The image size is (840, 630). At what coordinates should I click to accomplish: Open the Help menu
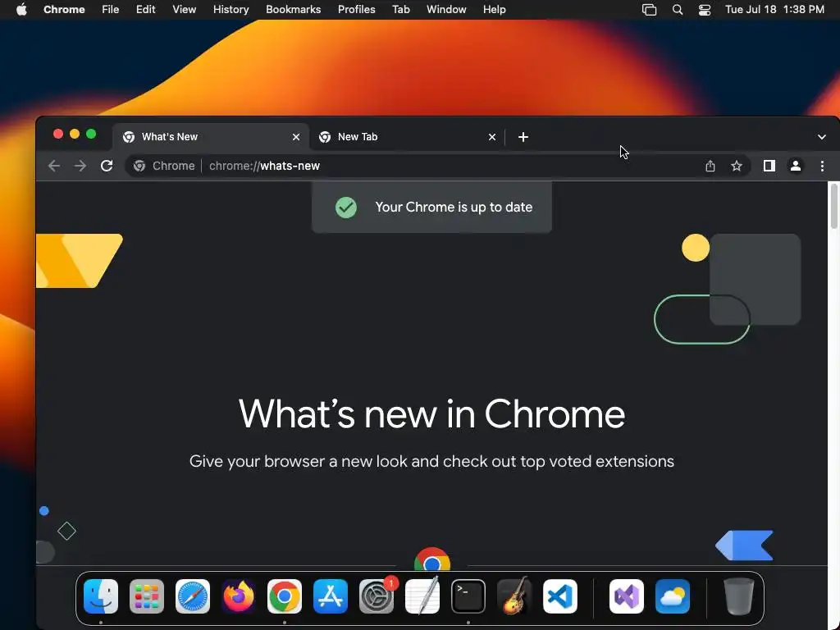click(494, 10)
